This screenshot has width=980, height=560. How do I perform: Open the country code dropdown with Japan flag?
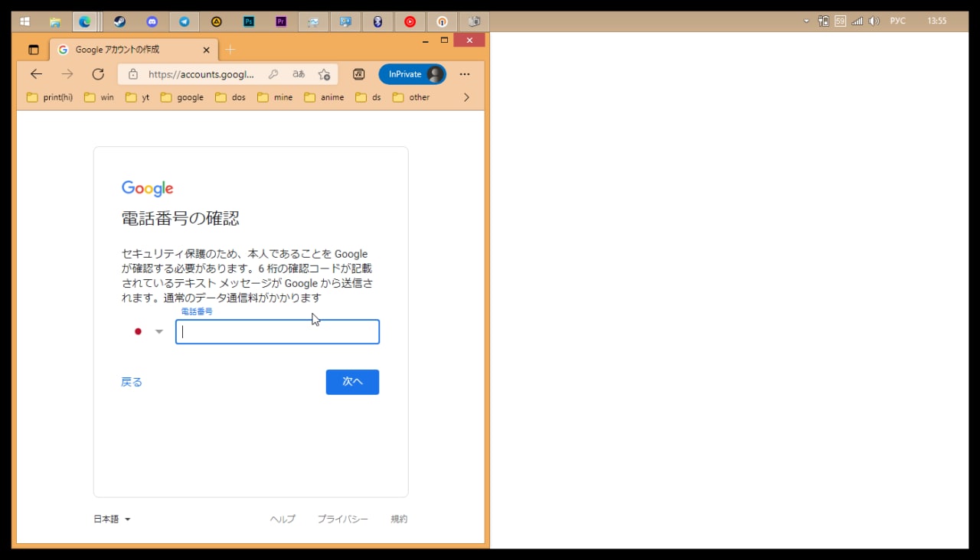point(149,331)
